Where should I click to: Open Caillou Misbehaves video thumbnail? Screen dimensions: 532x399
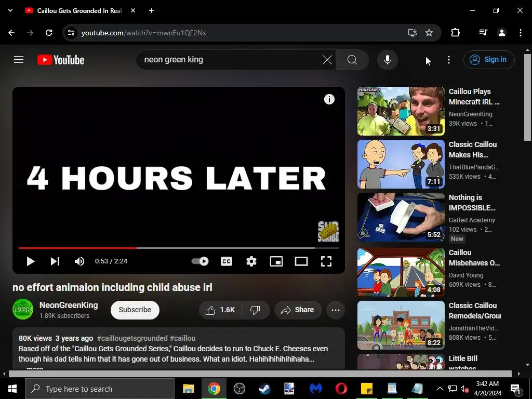point(401,272)
